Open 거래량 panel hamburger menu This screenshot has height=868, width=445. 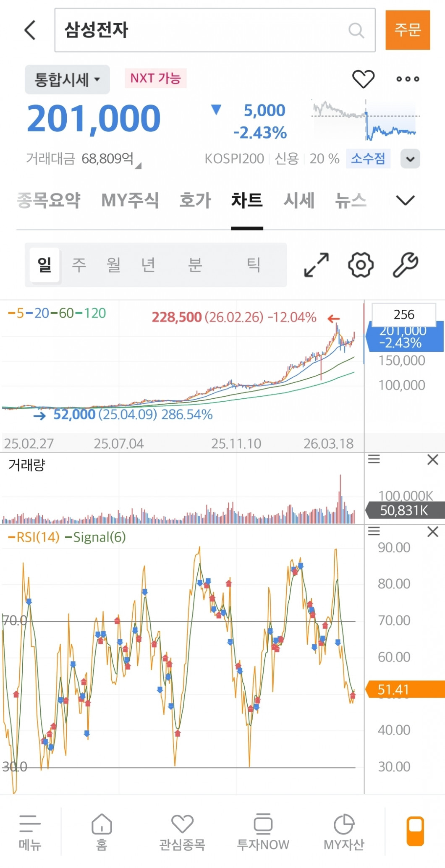coord(374,459)
